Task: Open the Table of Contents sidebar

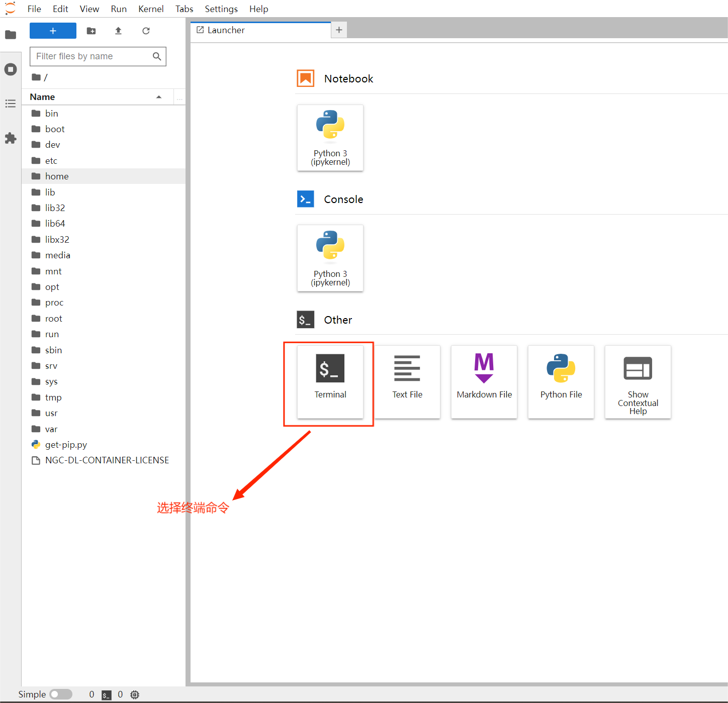Action: pos(11,104)
